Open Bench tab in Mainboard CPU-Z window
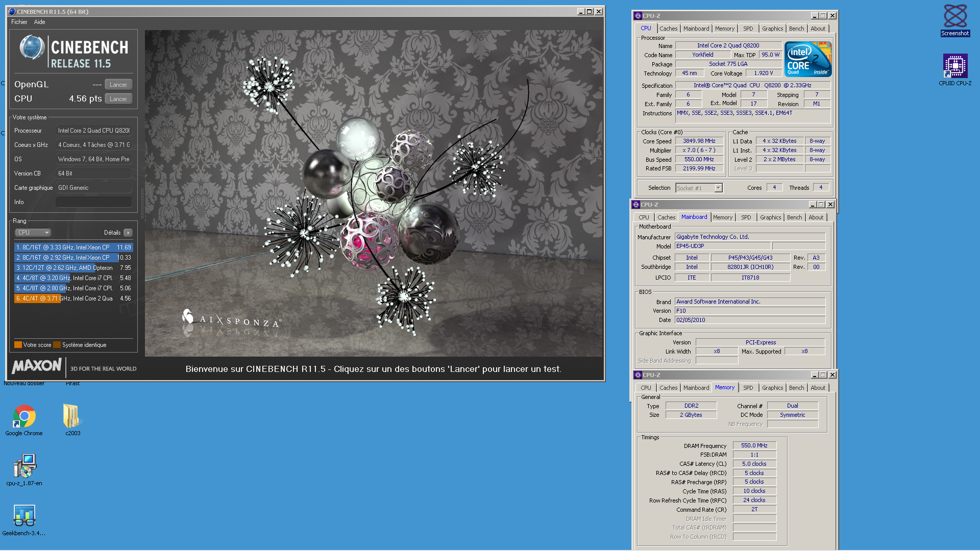Image resolution: width=980 pixels, height=551 pixels. pyautogui.click(x=794, y=217)
